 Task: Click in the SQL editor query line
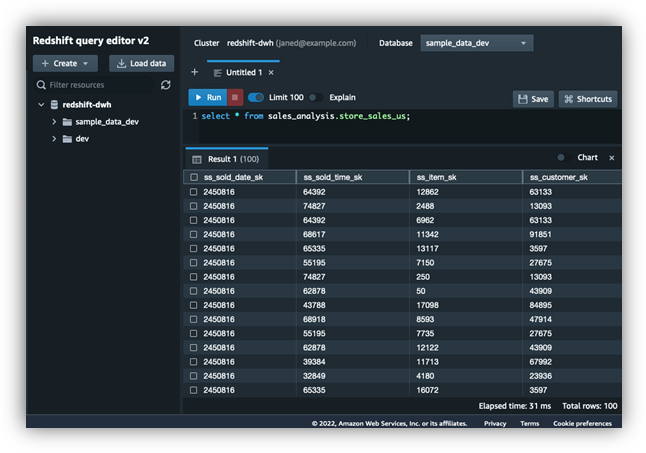[306, 116]
